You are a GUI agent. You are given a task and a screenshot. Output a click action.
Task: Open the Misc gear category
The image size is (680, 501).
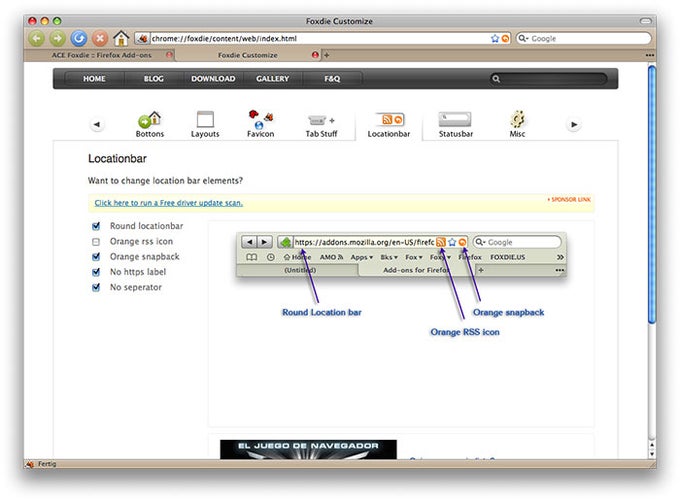(517, 124)
